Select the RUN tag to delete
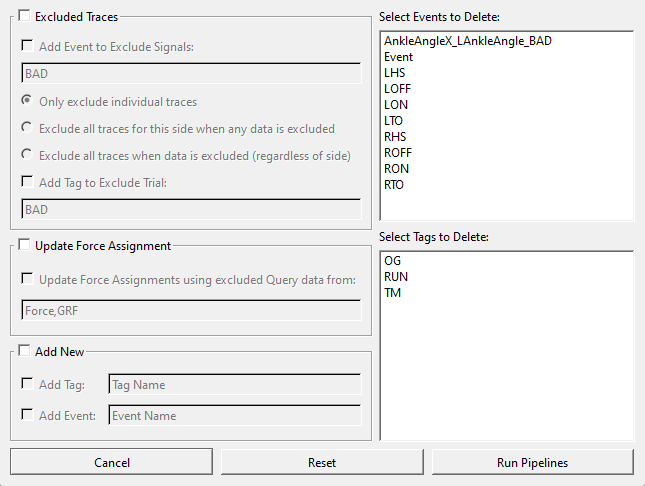Viewport: 645px width, 486px height. coord(396,277)
